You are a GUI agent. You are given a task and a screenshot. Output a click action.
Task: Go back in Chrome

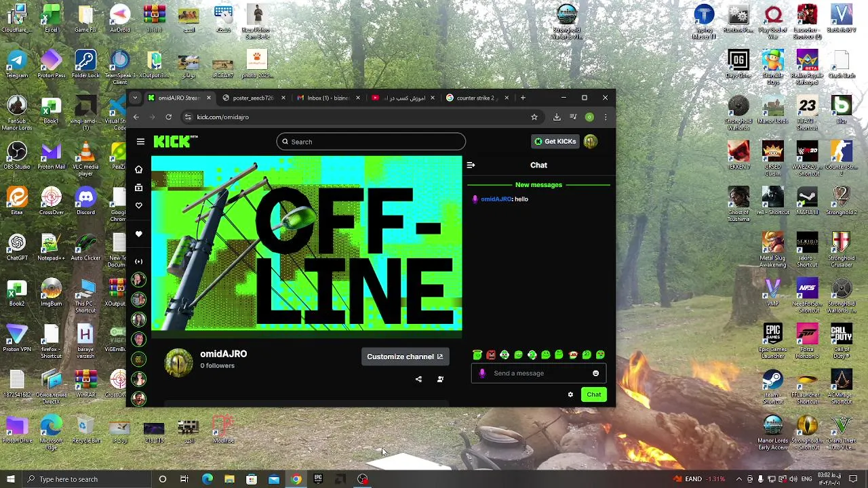click(136, 117)
